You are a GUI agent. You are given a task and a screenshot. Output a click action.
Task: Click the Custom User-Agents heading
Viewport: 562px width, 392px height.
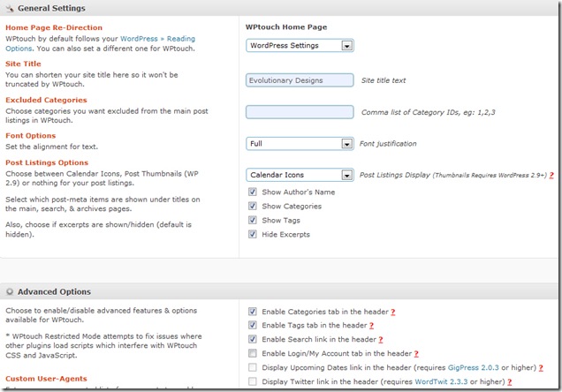46,379
